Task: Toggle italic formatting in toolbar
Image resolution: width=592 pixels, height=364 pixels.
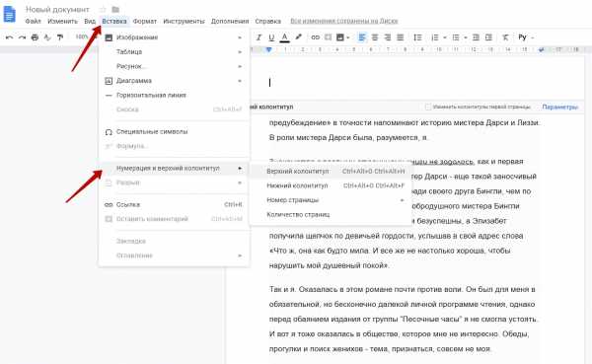Action: tap(259, 37)
